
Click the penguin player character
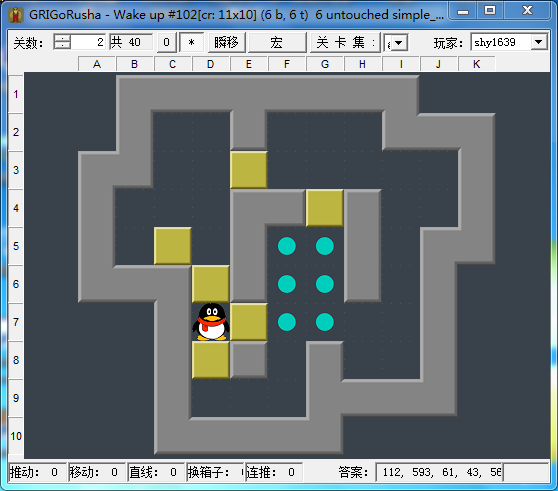coord(211,322)
